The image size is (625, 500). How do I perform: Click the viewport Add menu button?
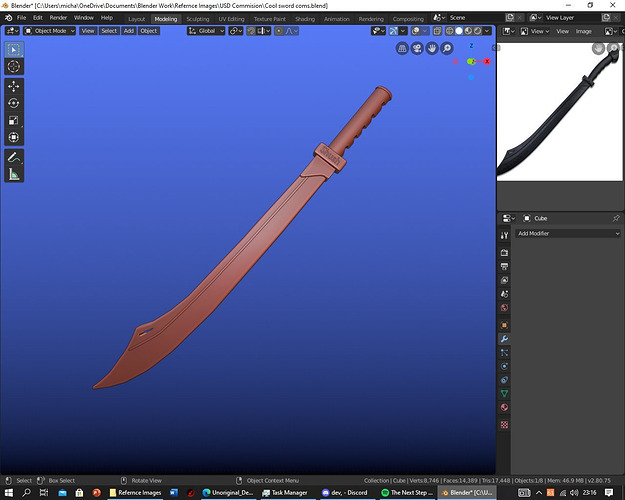[x=129, y=31]
